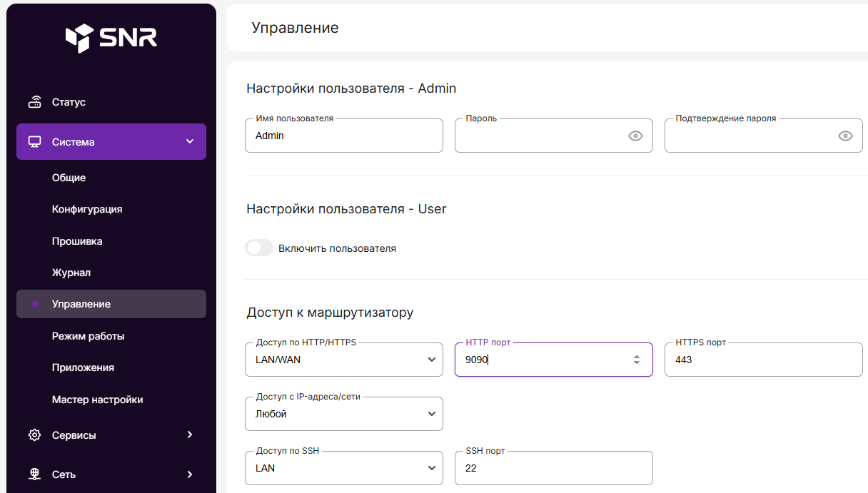Enable the Включить пользователя toggle
Viewport: 868px width, 493px height.
[259, 248]
